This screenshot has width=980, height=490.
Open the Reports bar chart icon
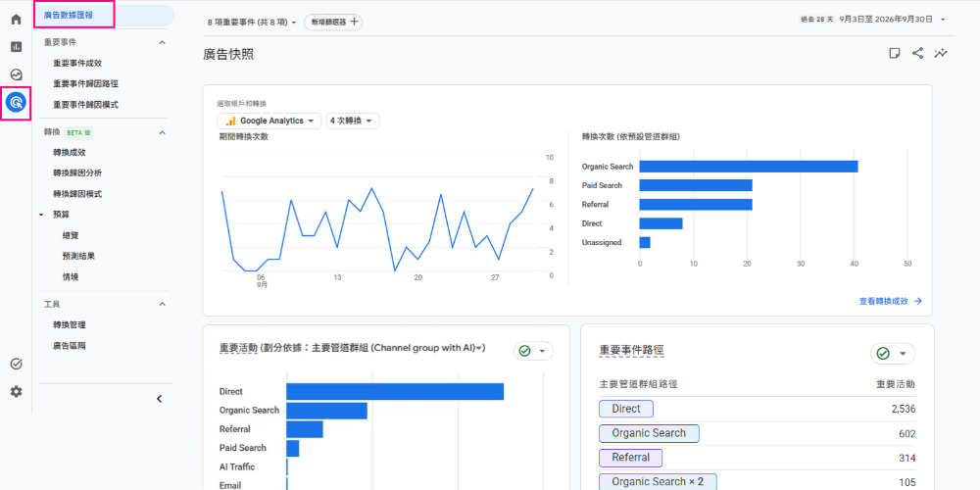click(17, 47)
